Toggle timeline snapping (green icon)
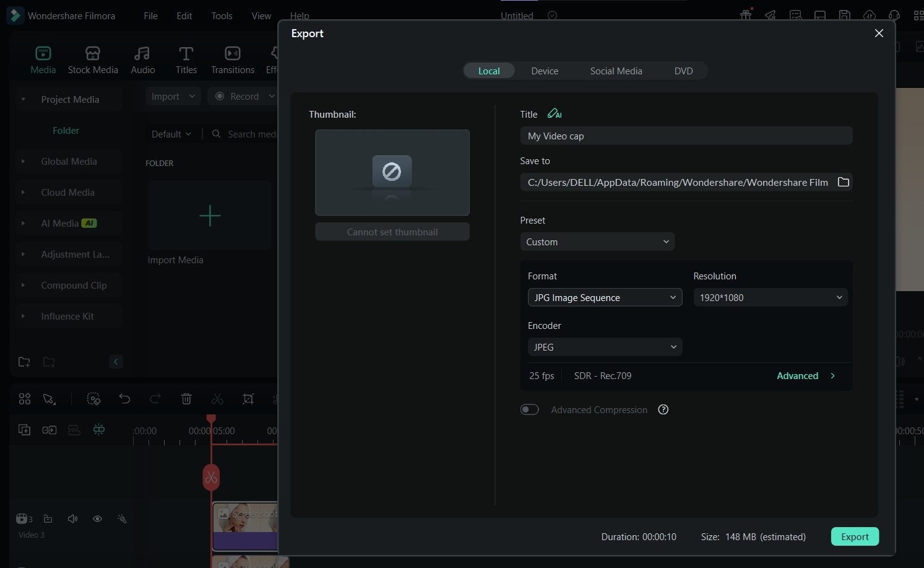 pos(99,429)
